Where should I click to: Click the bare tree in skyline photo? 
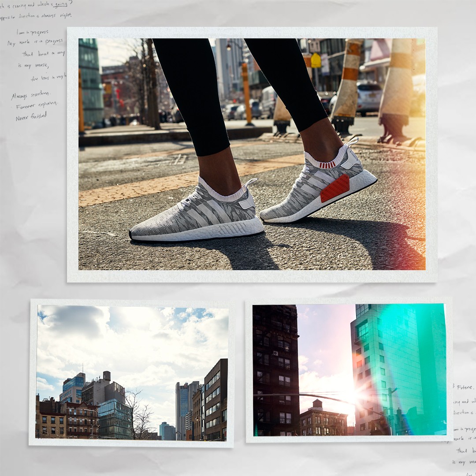(x=137, y=414)
